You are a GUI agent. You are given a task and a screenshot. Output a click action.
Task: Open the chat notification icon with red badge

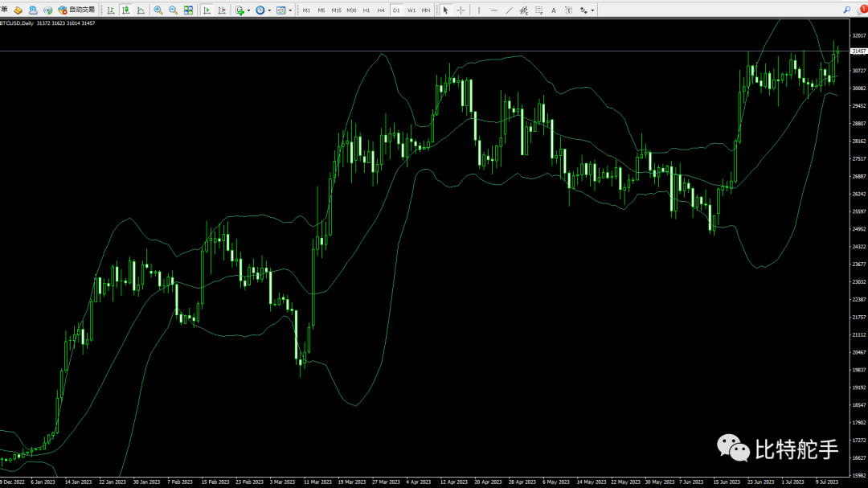click(x=862, y=10)
